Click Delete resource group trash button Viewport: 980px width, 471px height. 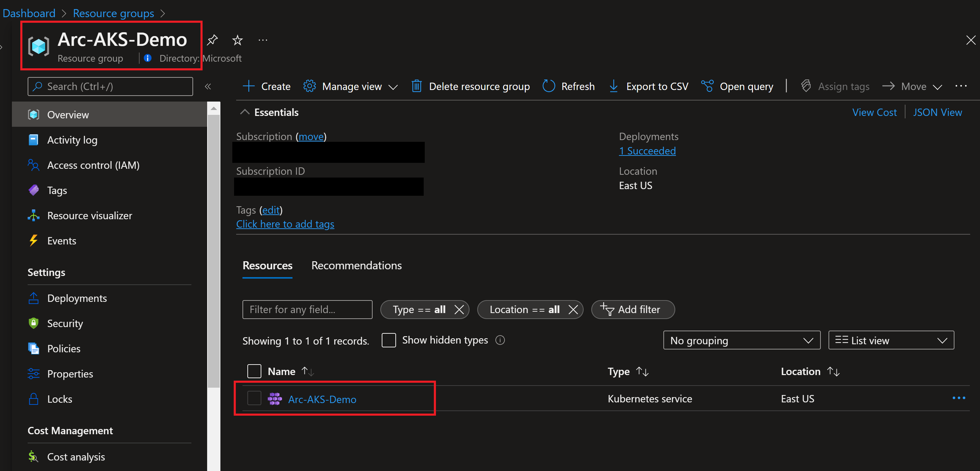[x=470, y=86]
